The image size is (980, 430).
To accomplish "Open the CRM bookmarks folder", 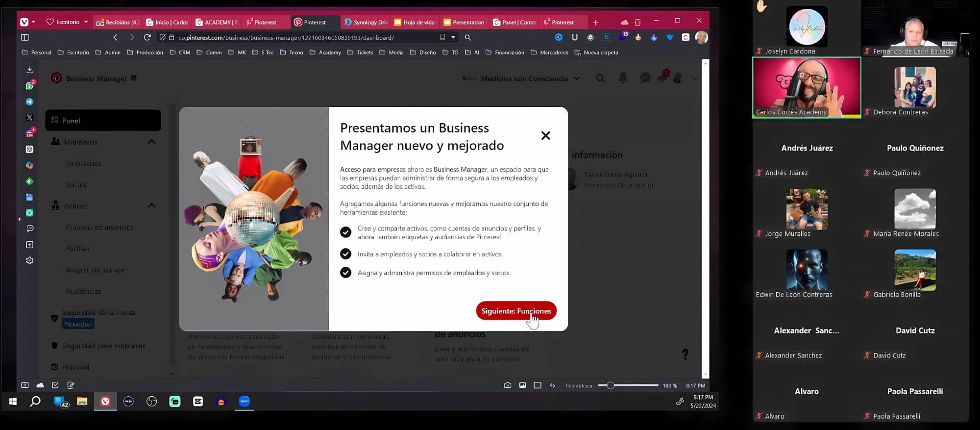I will coord(180,52).
